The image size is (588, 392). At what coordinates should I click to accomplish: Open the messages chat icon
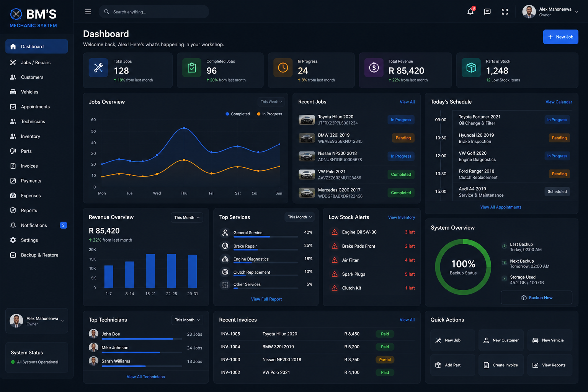click(x=487, y=12)
